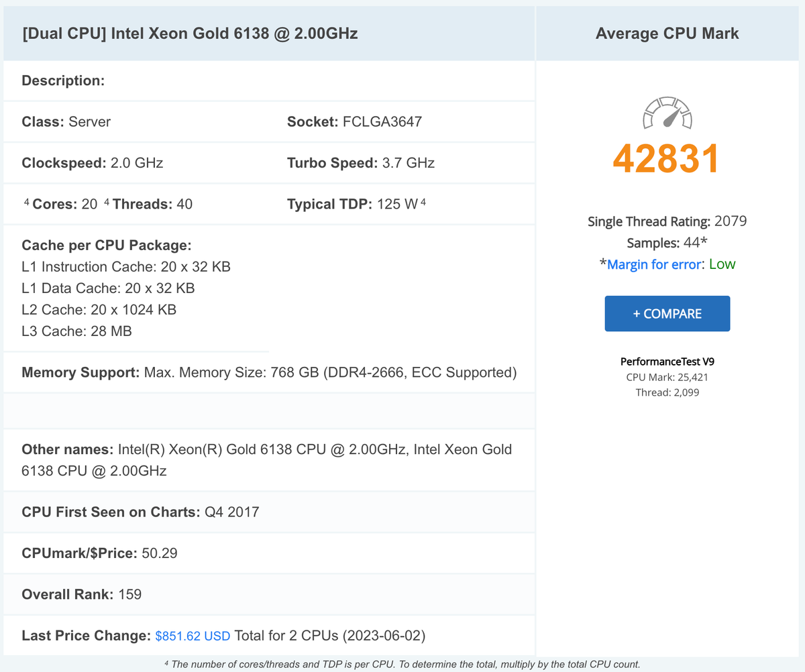Click the Average CPU Mark header

click(667, 34)
